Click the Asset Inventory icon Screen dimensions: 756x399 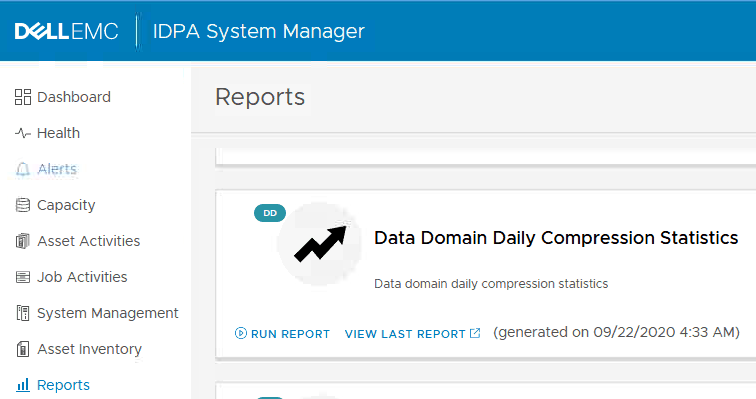click(x=23, y=349)
